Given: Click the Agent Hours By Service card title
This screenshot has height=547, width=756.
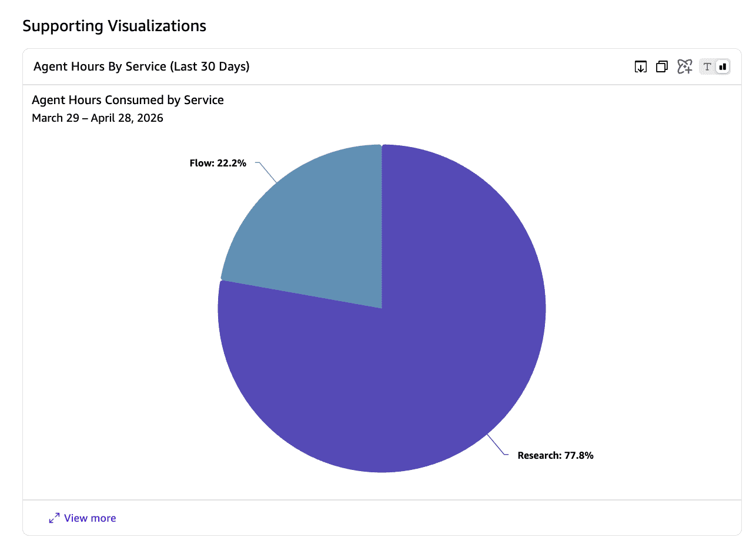Looking at the screenshot, I should pos(142,66).
